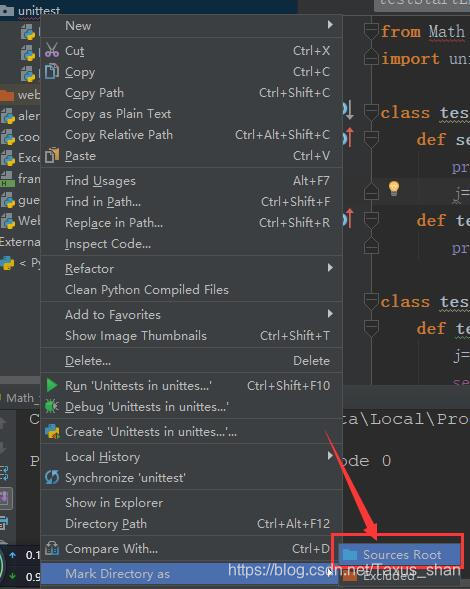Select the gue Python file in tree
Screen dimensions: 470x589
[x=20, y=200]
